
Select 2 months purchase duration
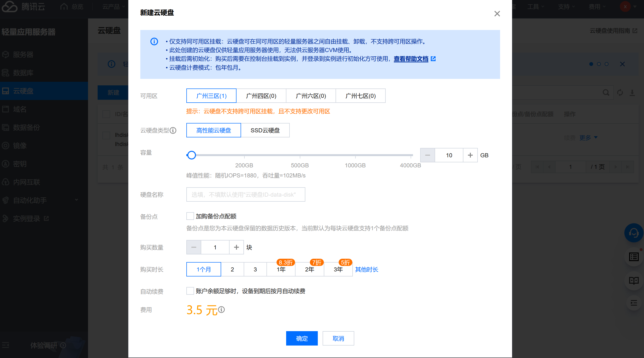pyautogui.click(x=232, y=269)
